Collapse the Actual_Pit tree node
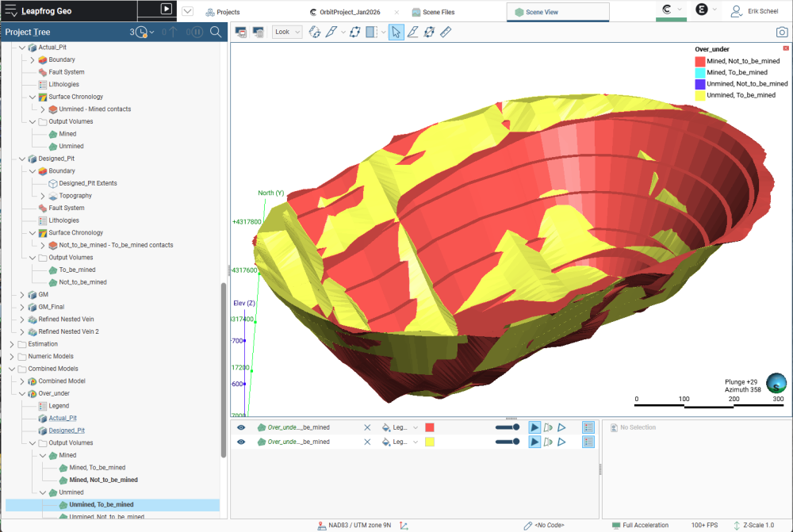 click(21, 48)
